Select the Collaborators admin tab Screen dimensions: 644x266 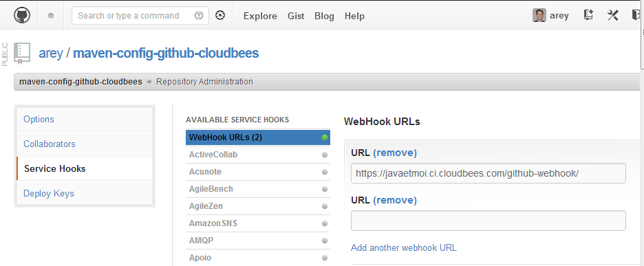click(x=85, y=144)
